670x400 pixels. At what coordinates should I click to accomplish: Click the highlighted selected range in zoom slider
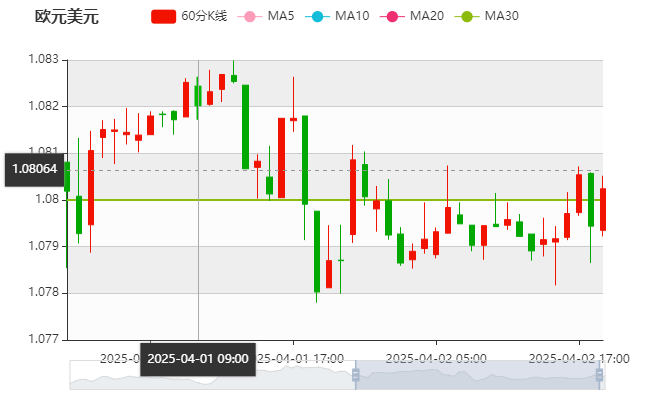[478, 375]
